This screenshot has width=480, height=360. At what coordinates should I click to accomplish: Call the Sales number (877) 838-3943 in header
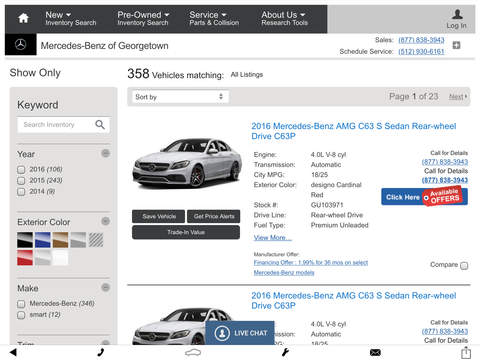click(421, 40)
